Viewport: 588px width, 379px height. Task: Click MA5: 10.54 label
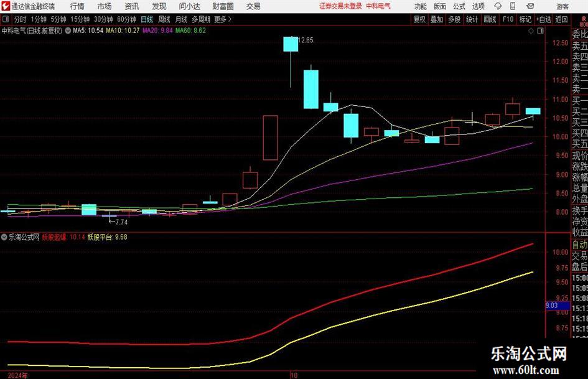coord(88,30)
